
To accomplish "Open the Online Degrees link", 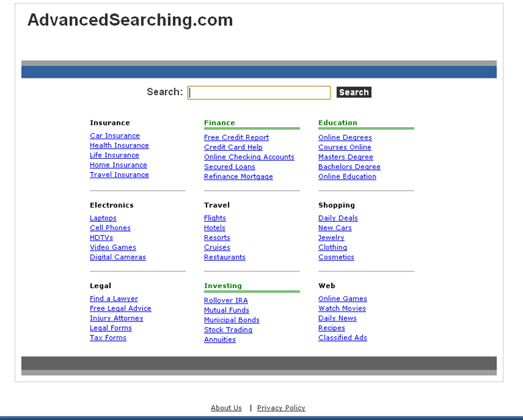I will pyautogui.click(x=345, y=138).
